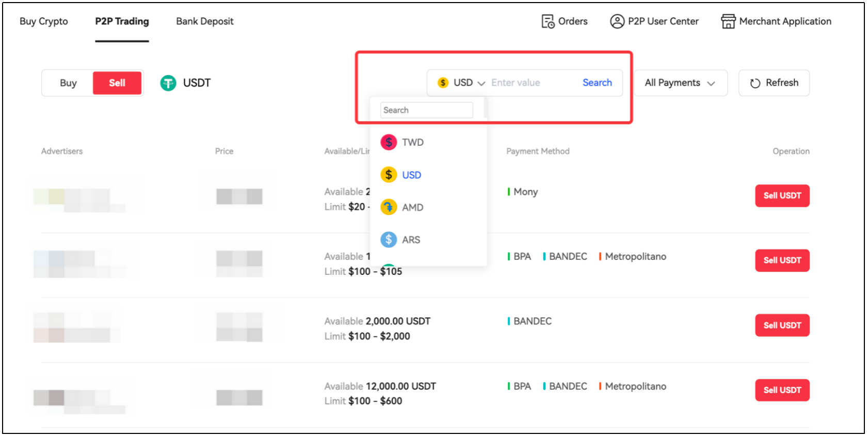Switch to Buy mode
Image resolution: width=868 pixels, height=436 pixels.
[x=68, y=83]
